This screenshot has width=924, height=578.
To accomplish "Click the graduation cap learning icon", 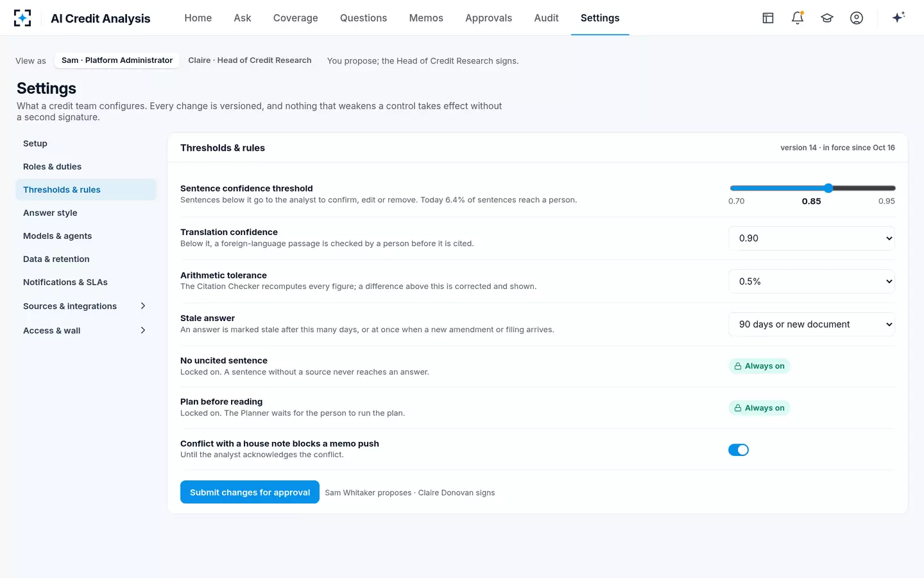I will [x=827, y=18].
